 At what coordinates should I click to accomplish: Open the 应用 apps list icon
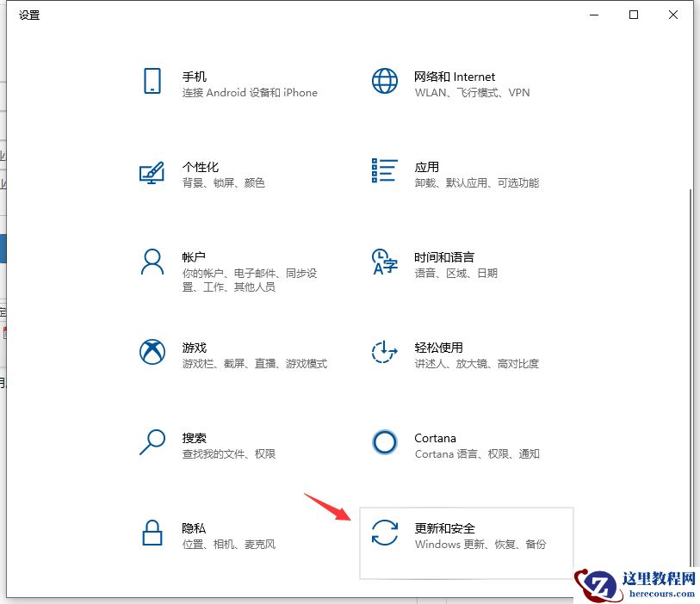[x=384, y=171]
